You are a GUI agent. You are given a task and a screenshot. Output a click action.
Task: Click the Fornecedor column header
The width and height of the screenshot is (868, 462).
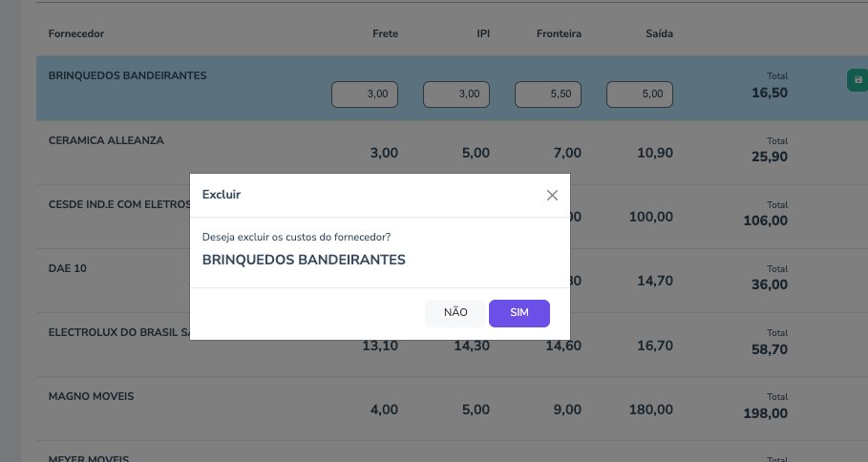76,33
